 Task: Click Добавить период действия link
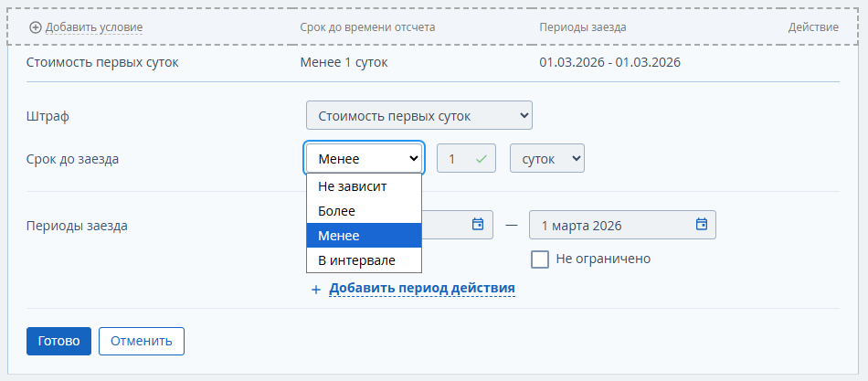422,289
